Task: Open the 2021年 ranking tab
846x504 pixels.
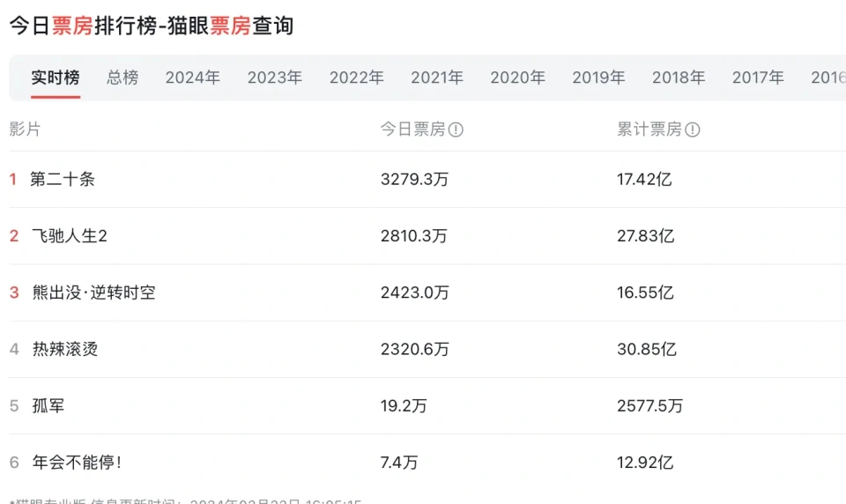Action: tap(437, 78)
